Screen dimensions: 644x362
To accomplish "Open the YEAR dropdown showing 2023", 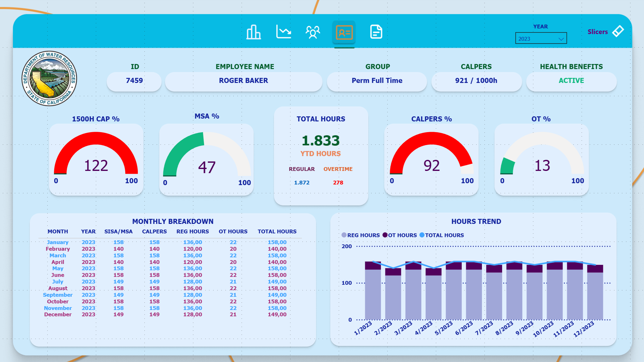I will 541,38.
